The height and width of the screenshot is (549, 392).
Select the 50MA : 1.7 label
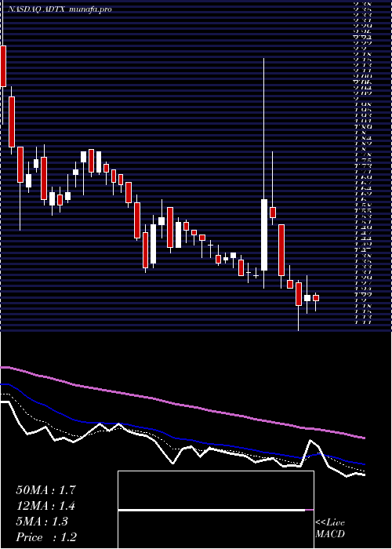tap(45, 490)
